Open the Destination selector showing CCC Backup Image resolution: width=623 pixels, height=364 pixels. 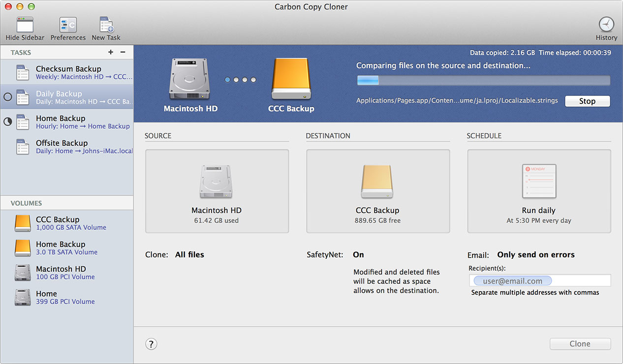click(377, 191)
